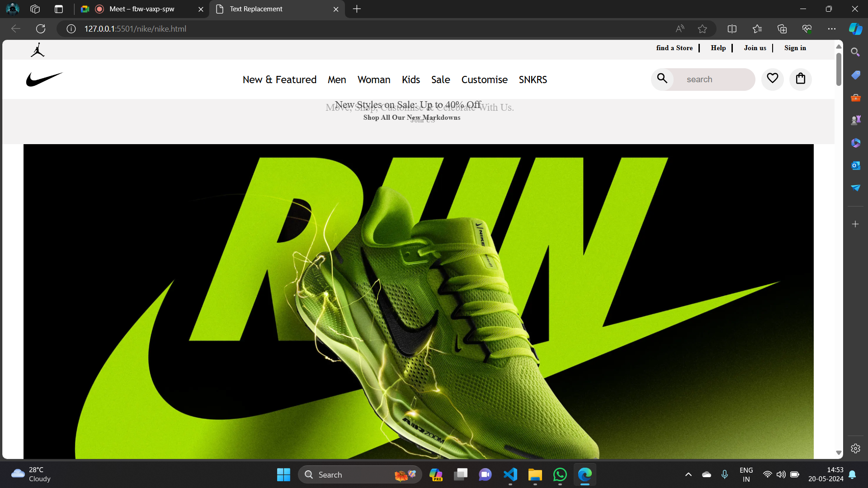Reload the page with refresh button

tap(41, 29)
